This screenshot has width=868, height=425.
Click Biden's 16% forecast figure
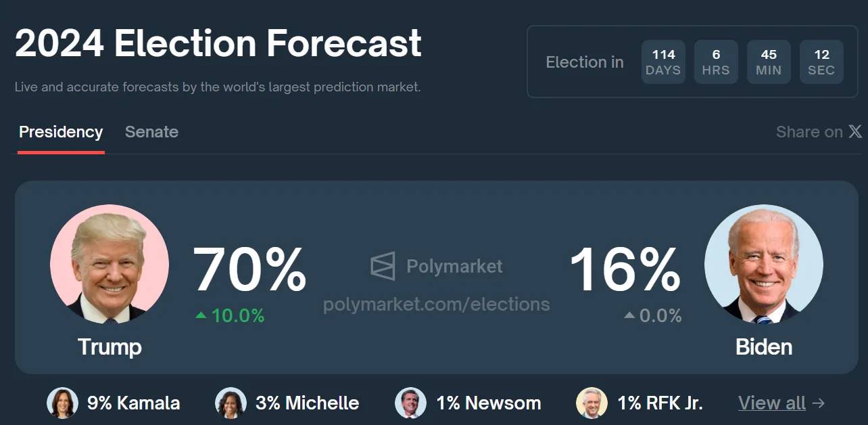click(625, 271)
